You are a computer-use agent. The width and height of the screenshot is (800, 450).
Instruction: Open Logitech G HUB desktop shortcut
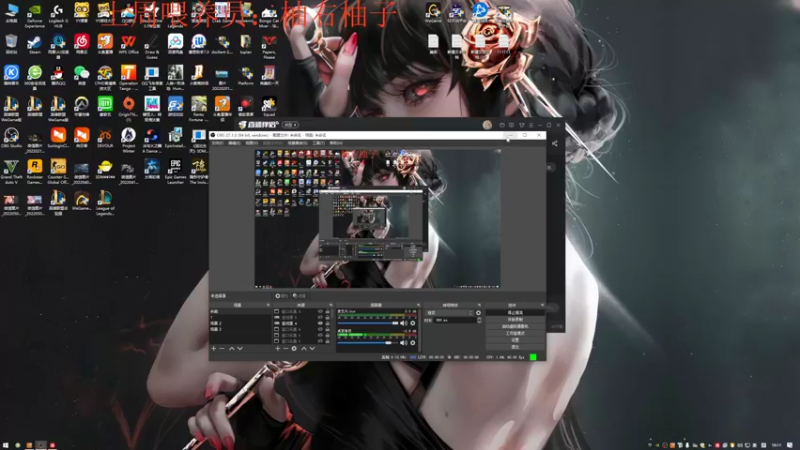click(x=58, y=15)
